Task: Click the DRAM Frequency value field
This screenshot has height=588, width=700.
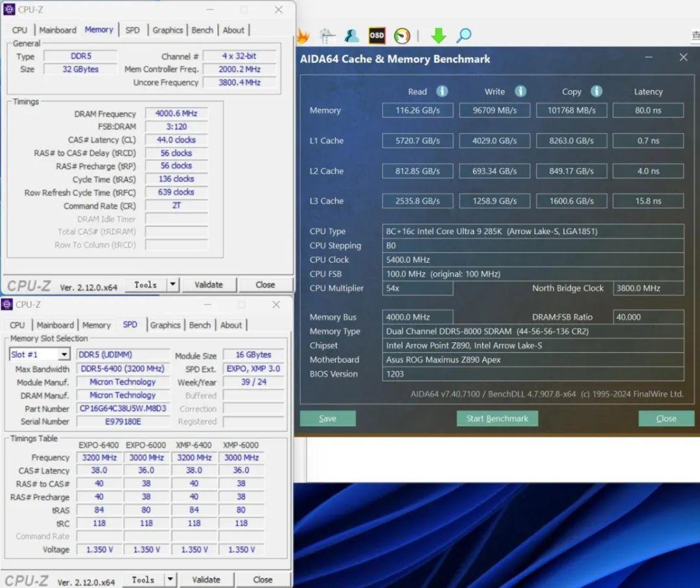Action: (x=176, y=113)
